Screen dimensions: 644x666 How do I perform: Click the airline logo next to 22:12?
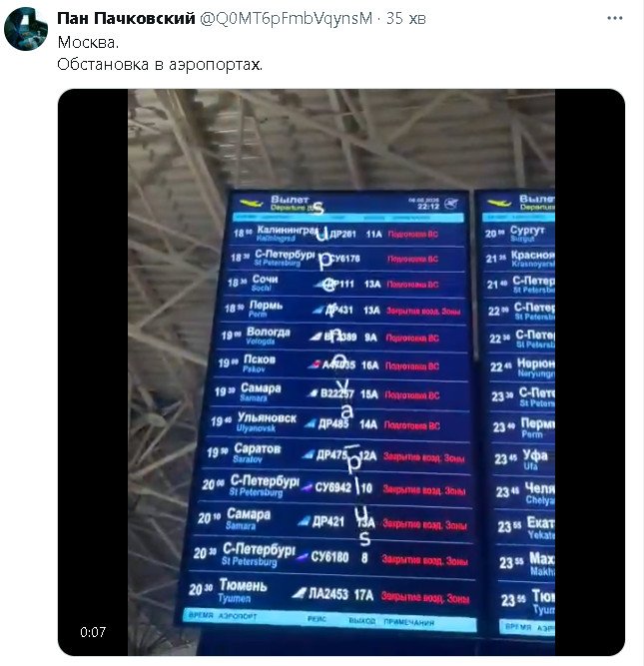click(451, 204)
